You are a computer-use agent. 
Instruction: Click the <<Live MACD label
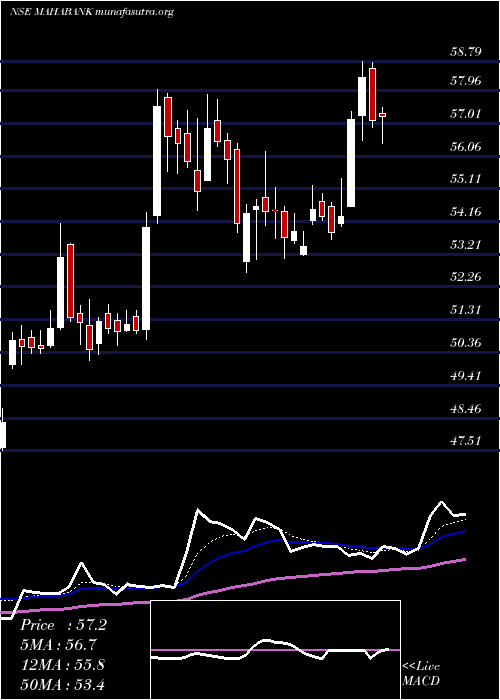point(421,674)
